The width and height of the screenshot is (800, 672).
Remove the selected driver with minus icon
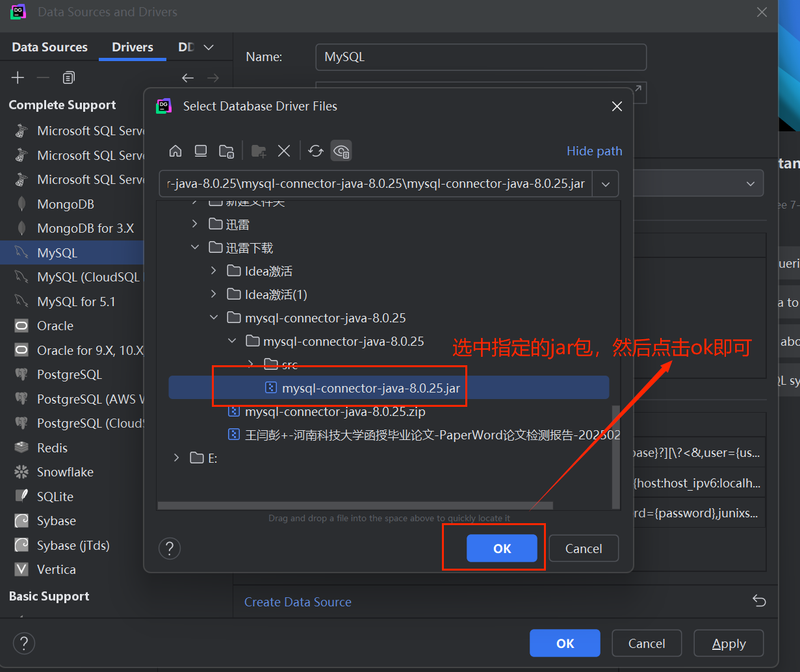pyautogui.click(x=43, y=78)
